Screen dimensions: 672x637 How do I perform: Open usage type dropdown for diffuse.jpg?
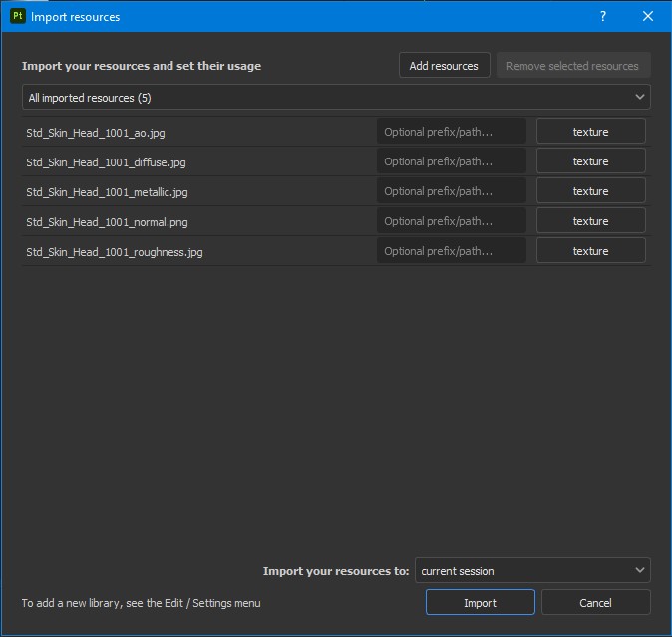coord(590,161)
